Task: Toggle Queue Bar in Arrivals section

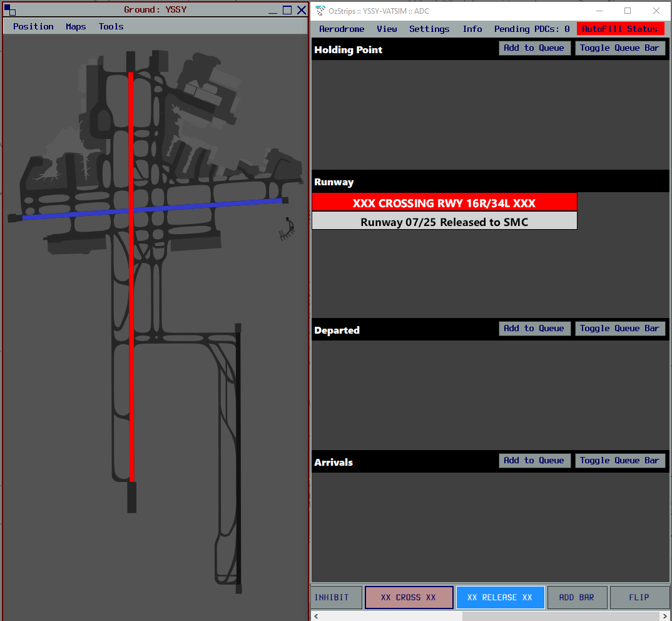Action: click(619, 461)
